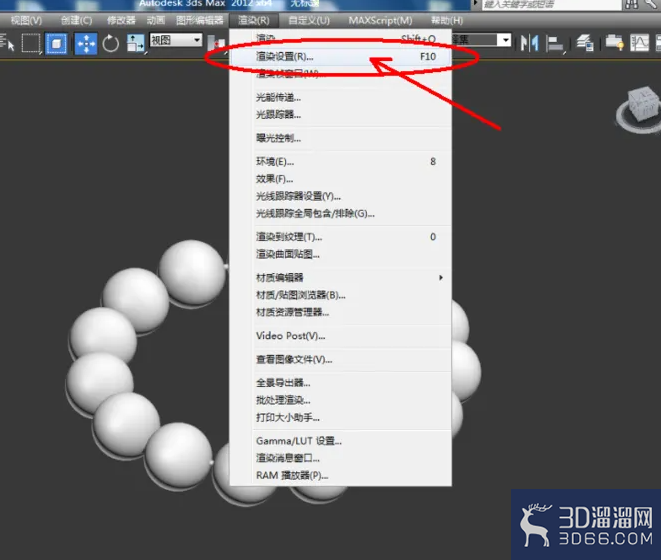The width and height of the screenshot is (661, 560).
Task: Open the 帮助(H) menu
Action: click(447, 20)
